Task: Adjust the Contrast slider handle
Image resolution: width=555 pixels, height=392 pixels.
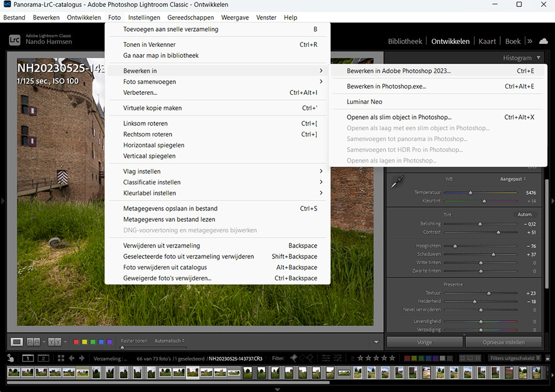Action: 498,232
